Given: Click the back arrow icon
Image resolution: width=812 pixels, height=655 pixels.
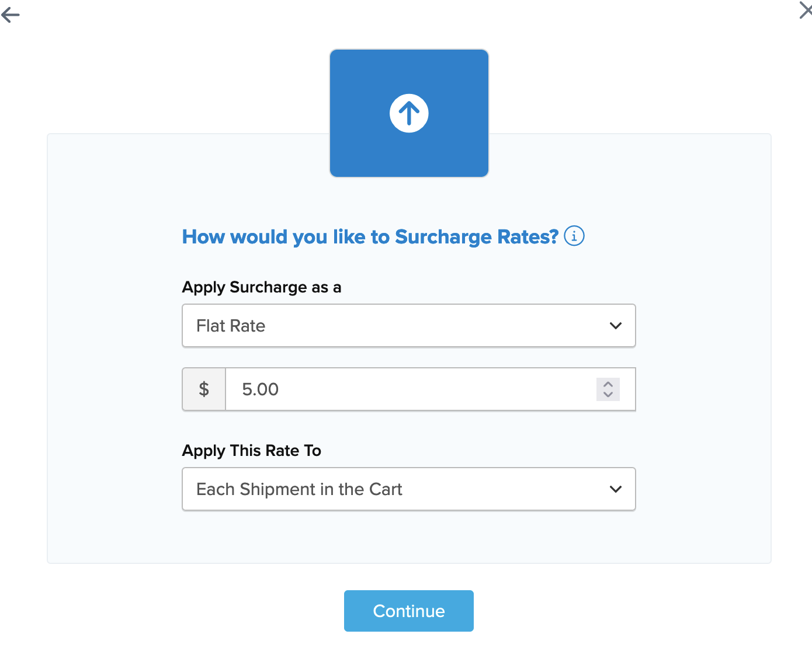Looking at the screenshot, I should click(x=11, y=15).
